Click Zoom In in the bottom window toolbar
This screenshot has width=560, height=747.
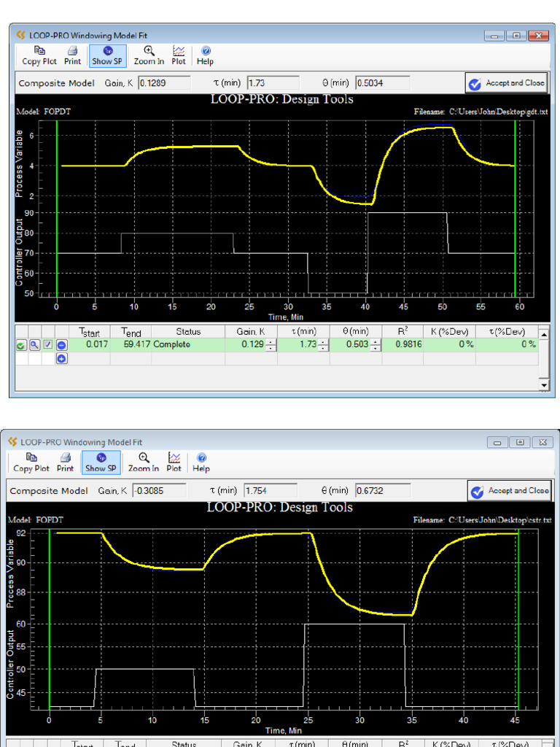[144, 463]
